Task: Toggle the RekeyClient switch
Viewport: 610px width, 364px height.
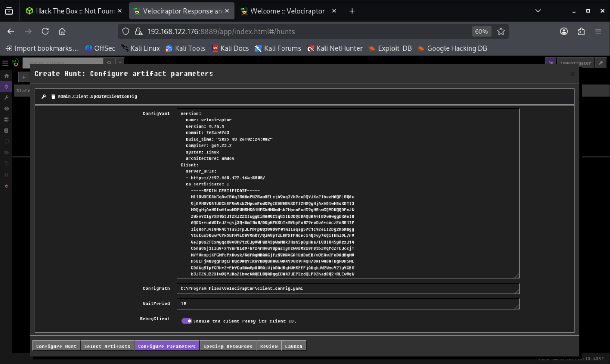Action: pos(186,321)
